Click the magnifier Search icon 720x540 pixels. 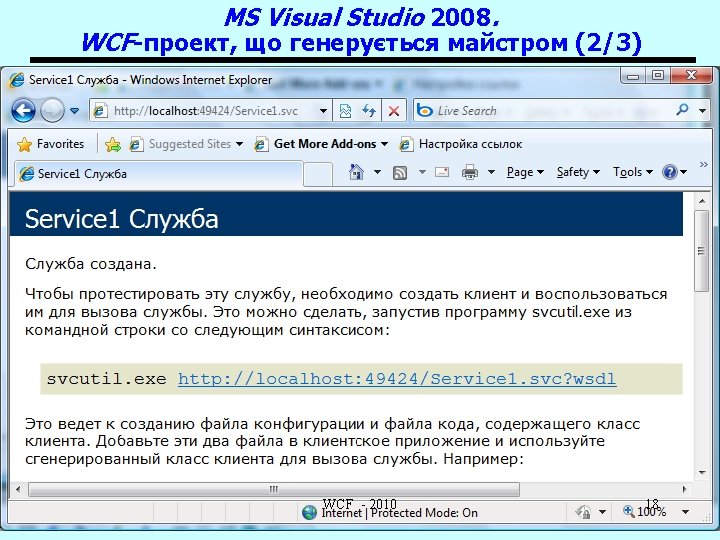click(683, 110)
